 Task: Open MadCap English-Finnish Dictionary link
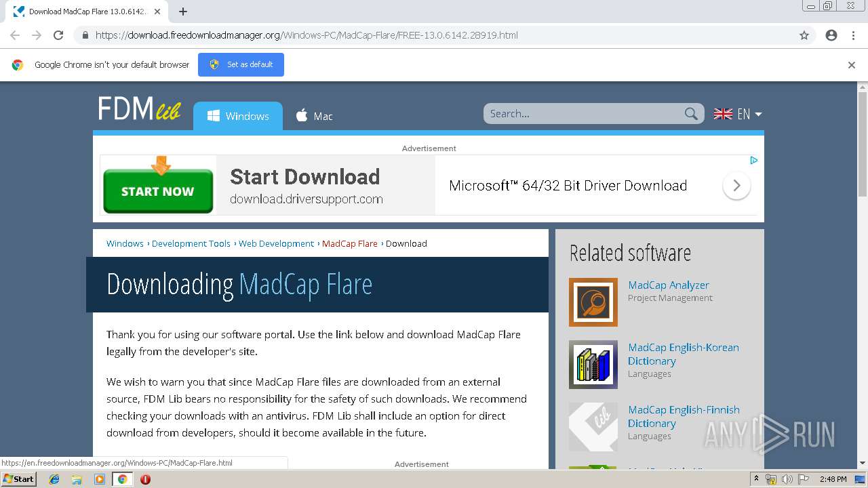click(x=684, y=416)
